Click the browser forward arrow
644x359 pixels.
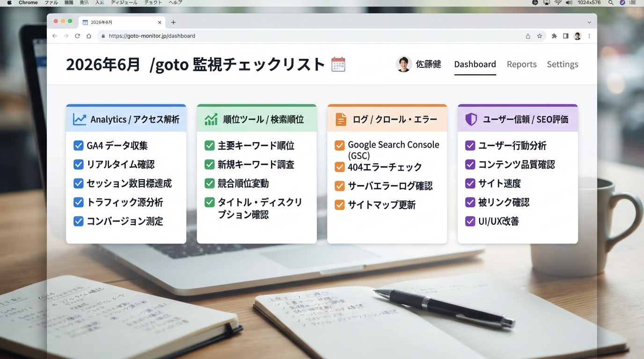pyautogui.click(x=66, y=36)
